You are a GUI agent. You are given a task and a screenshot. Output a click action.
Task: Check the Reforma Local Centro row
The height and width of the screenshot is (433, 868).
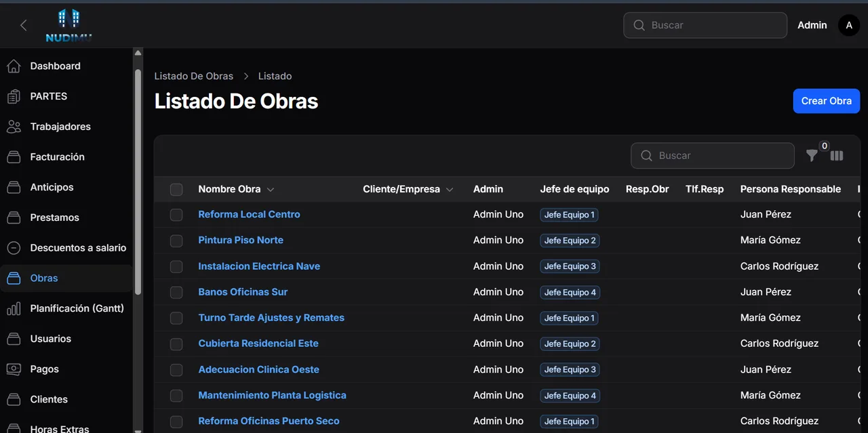click(176, 215)
